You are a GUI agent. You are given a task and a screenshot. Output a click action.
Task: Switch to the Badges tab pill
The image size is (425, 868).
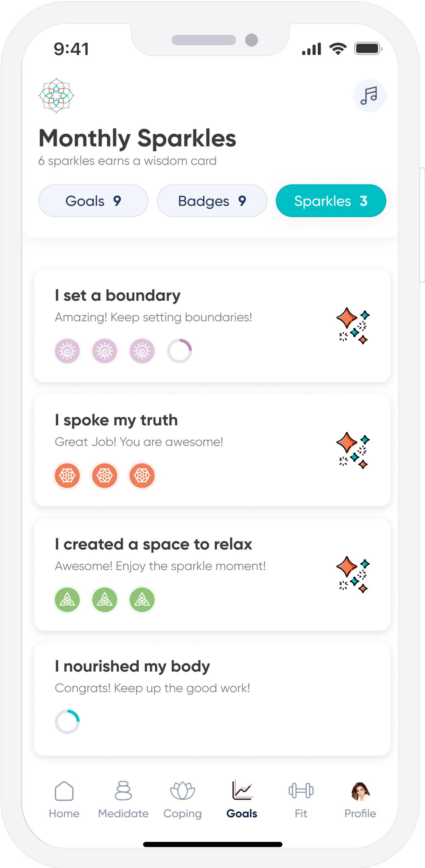click(x=212, y=201)
